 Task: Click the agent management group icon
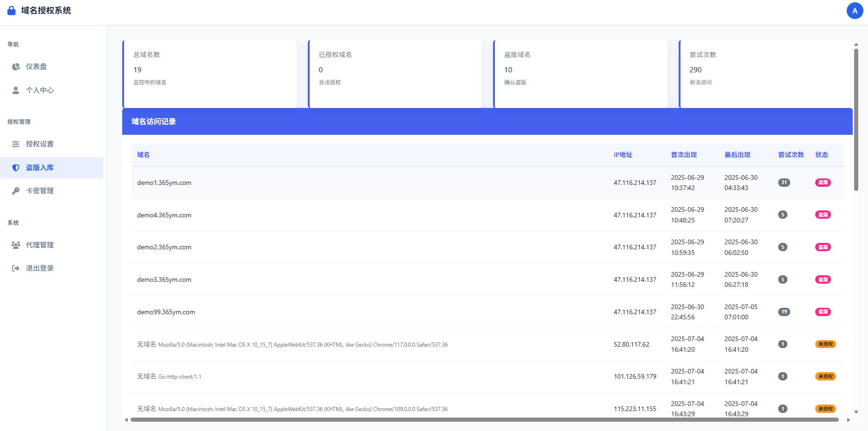point(16,245)
